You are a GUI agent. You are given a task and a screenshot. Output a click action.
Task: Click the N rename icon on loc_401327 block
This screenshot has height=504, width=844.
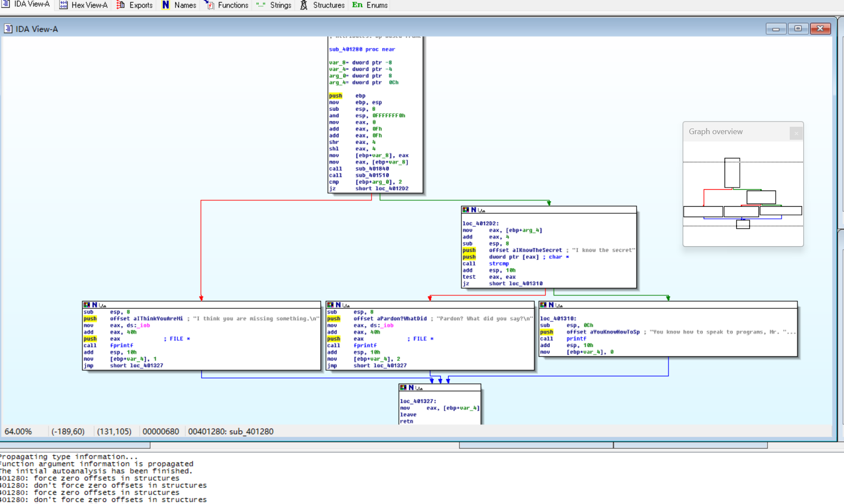click(411, 387)
